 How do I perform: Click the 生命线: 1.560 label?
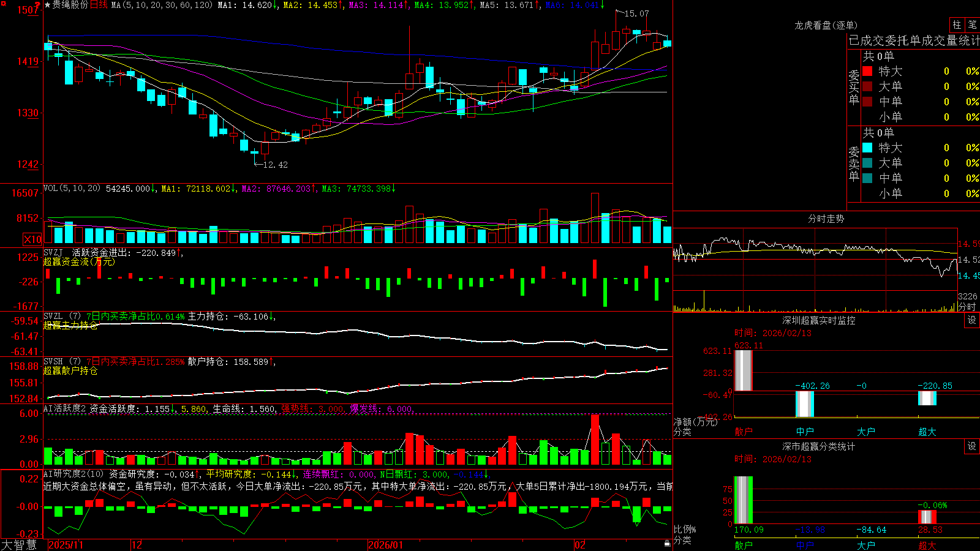click(x=244, y=408)
